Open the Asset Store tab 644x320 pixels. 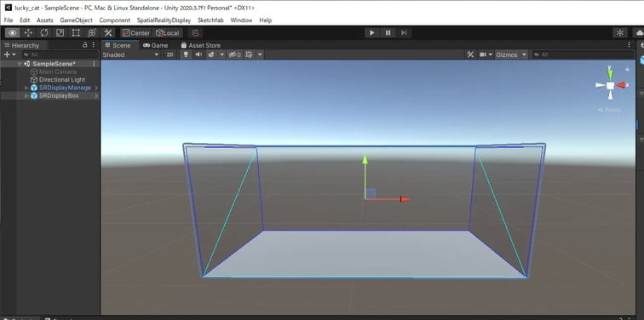click(200, 45)
